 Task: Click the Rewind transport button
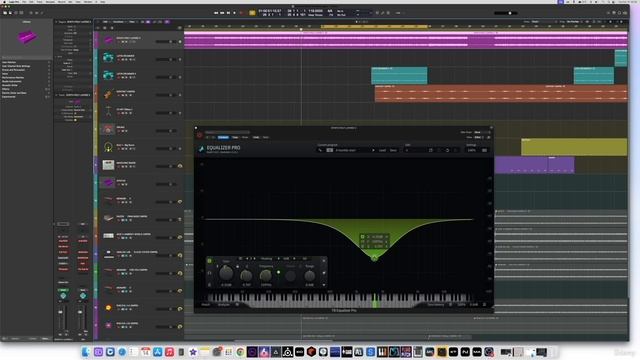216,13
